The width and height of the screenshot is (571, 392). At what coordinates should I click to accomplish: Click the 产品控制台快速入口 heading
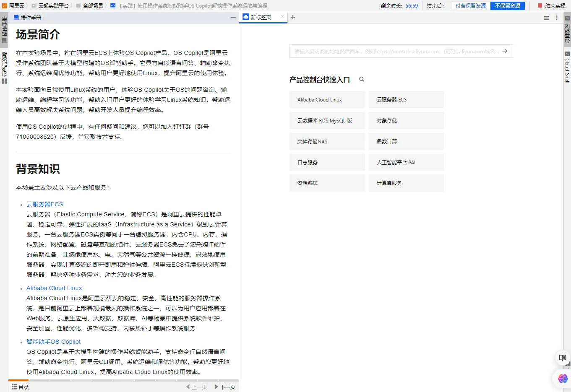[x=320, y=80]
